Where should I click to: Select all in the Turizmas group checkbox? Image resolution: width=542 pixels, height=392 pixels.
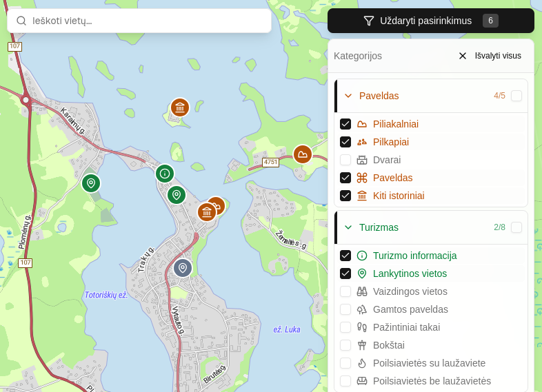coord(516,227)
